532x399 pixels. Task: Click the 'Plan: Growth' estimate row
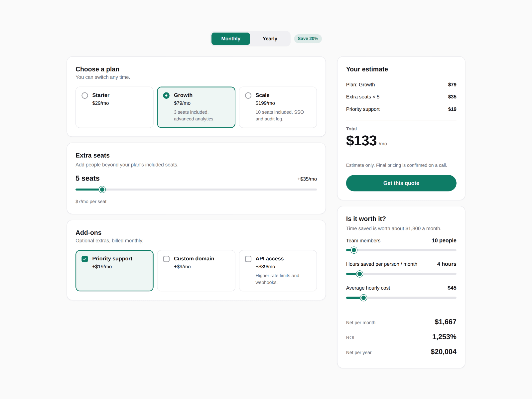401,84
